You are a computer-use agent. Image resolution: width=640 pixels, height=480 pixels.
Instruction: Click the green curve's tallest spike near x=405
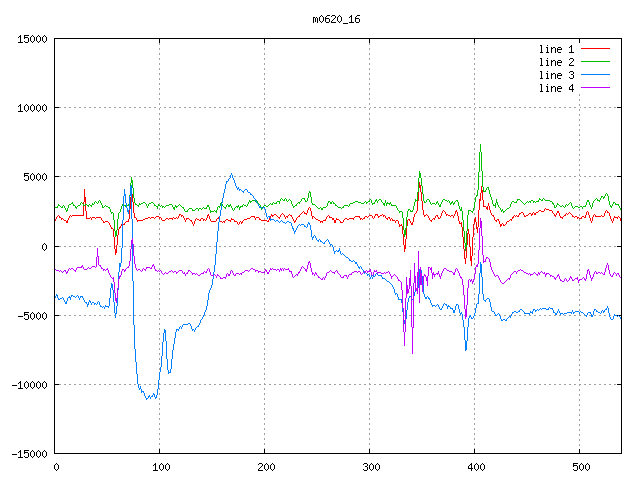click(x=480, y=145)
